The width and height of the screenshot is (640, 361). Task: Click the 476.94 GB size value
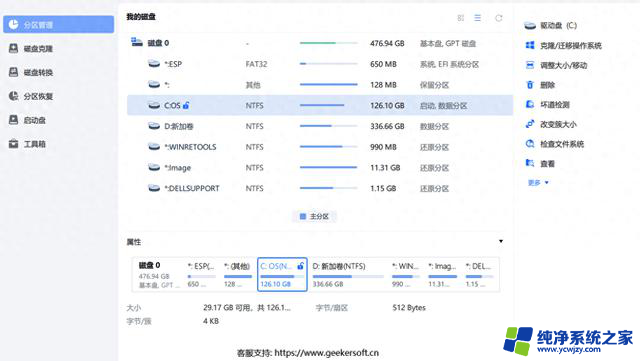(387, 43)
